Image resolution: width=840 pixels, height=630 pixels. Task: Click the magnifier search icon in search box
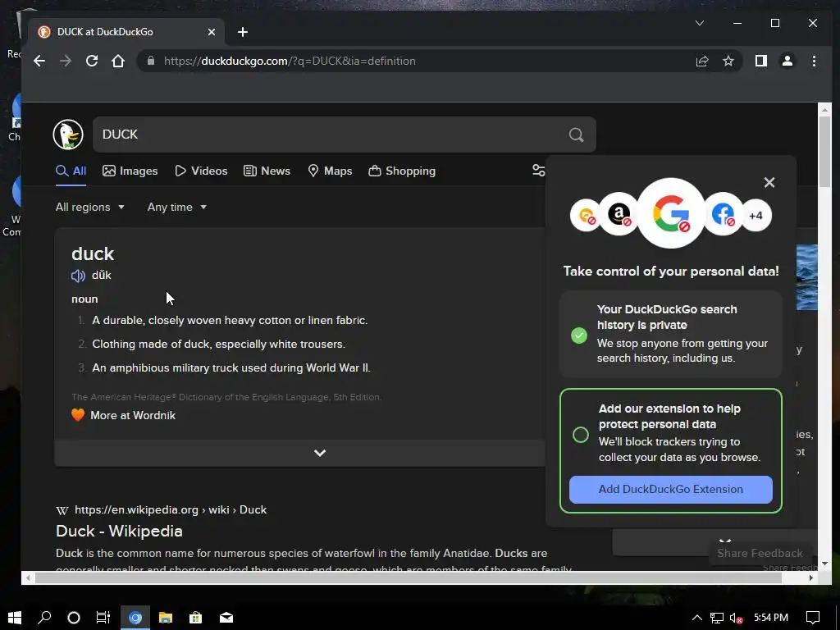pos(576,135)
